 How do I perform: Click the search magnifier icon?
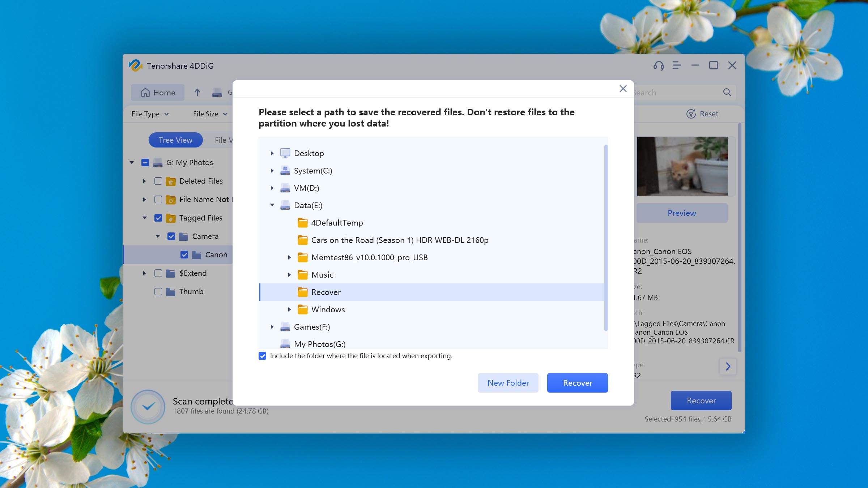(x=727, y=93)
